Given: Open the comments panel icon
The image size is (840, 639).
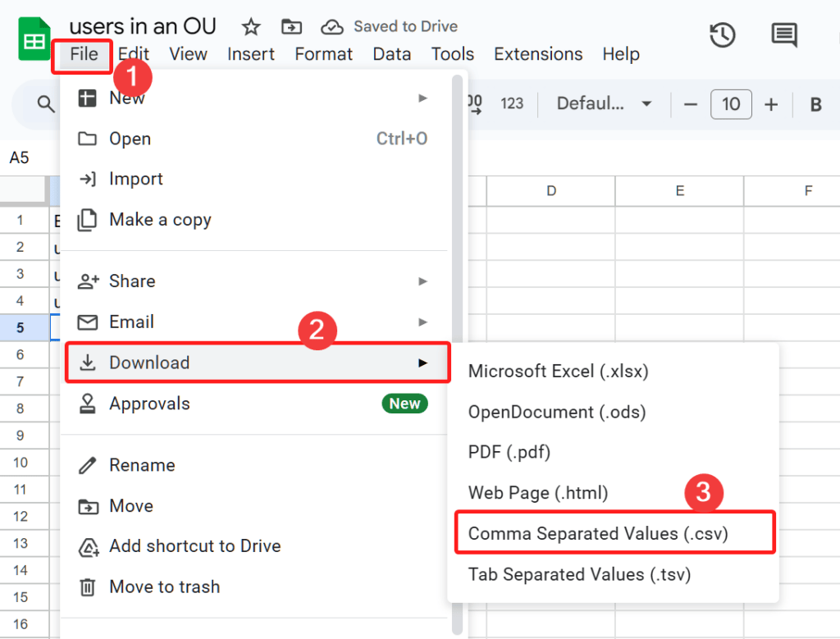Looking at the screenshot, I should click(x=784, y=35).
